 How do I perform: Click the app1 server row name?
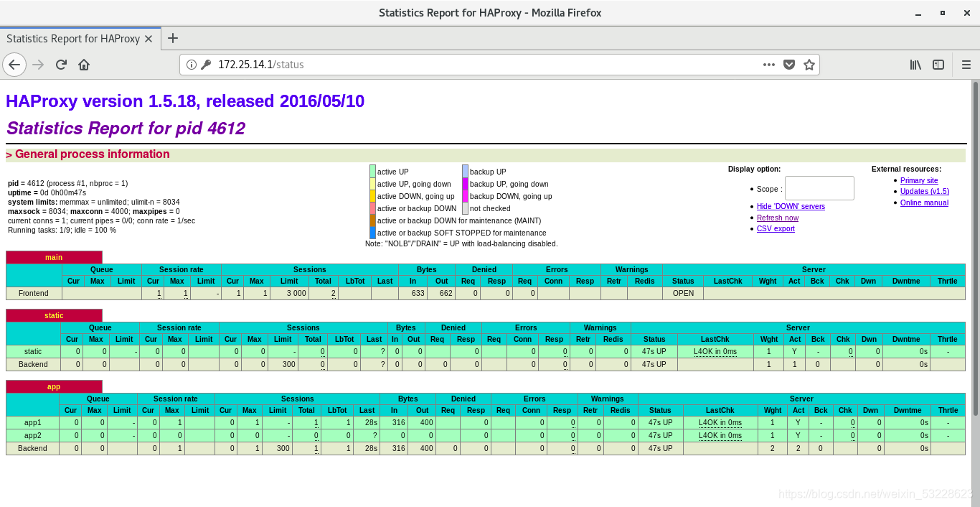pyautogui.click(x=33, y=422)
